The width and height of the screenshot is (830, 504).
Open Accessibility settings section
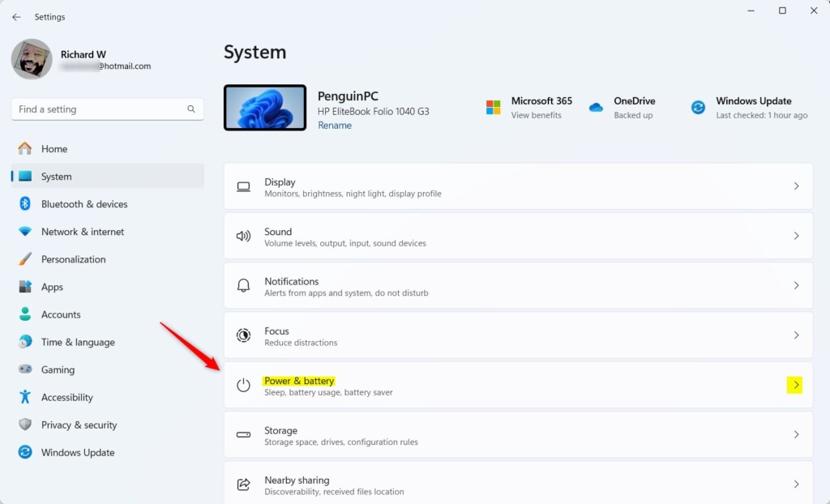click(108, 396)
